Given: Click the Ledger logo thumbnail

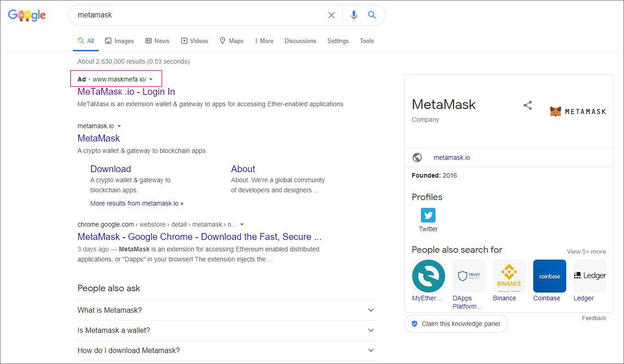Looking at the screenshot, I should (590, 276).
